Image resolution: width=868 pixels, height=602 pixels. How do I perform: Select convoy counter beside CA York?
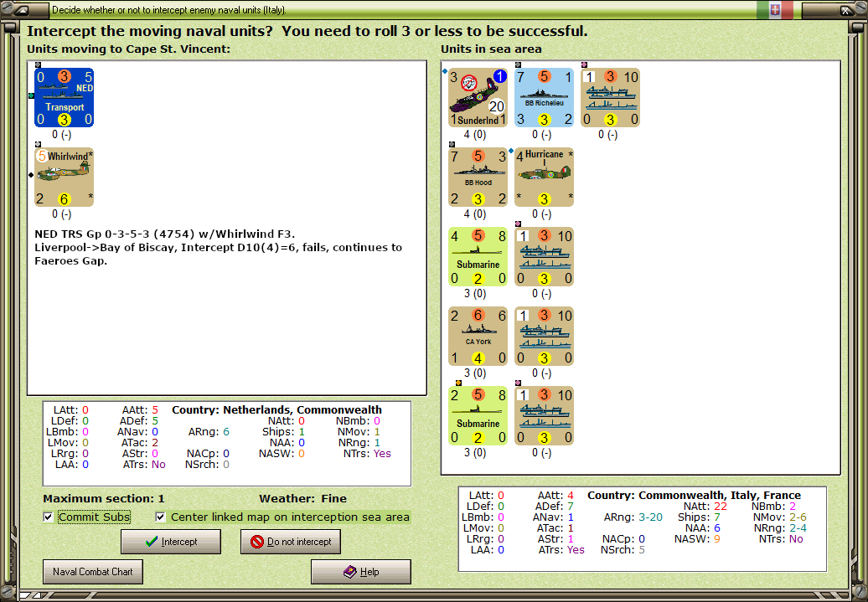pyautogui.click(x=544, y=337)
